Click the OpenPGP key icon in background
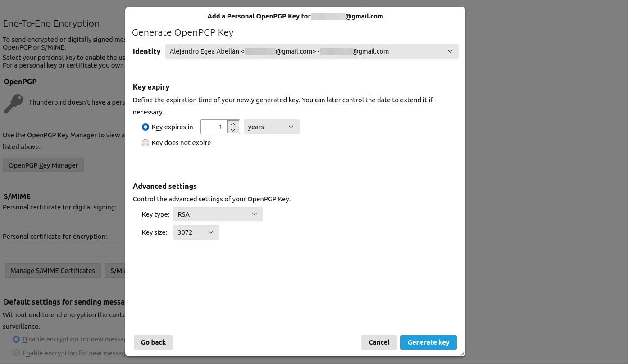 pos(14,104)
